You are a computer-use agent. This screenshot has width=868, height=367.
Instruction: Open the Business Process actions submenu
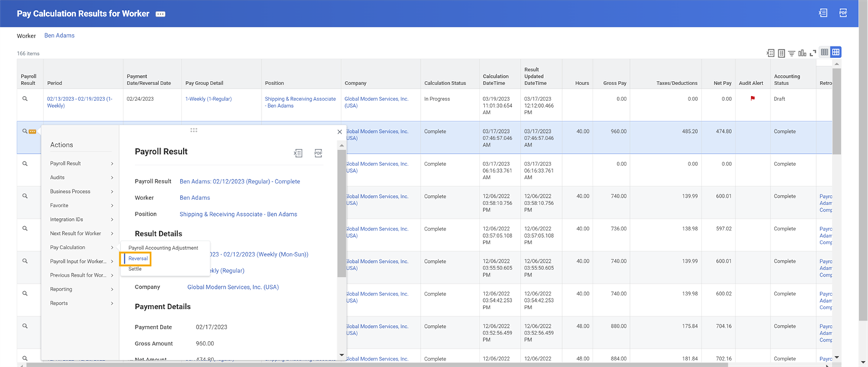(82, 191)
